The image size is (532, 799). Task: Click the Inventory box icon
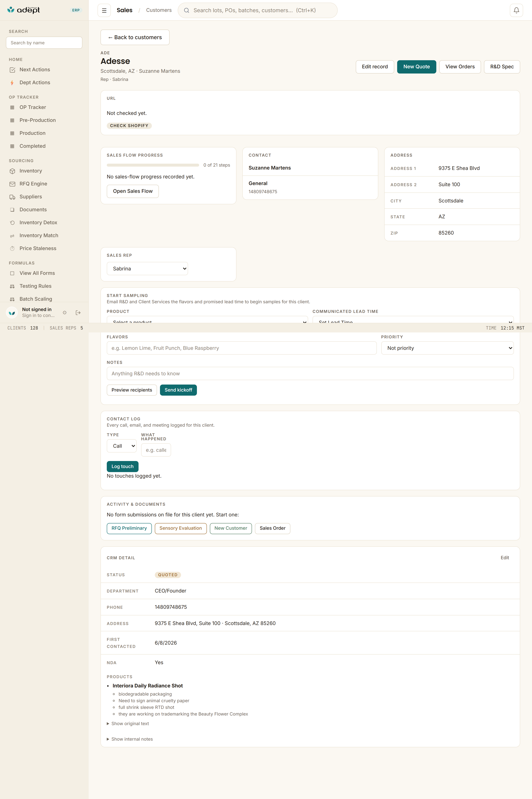tap(12, 171)
